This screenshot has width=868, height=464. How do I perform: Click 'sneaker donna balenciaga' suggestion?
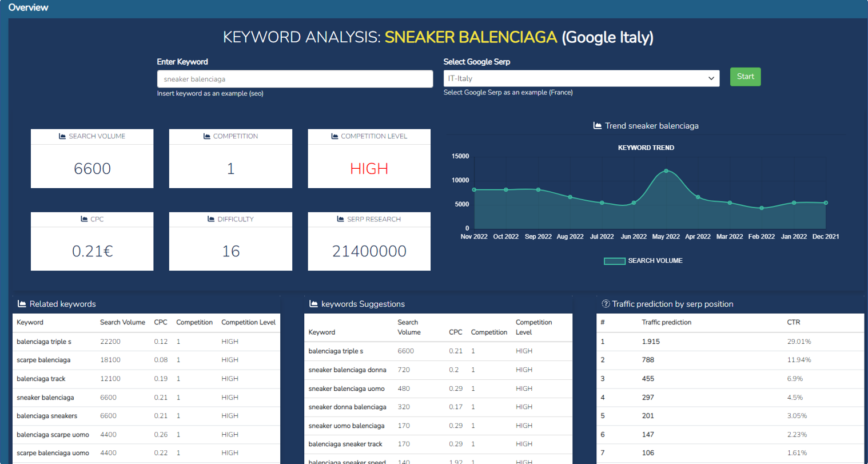347,407
